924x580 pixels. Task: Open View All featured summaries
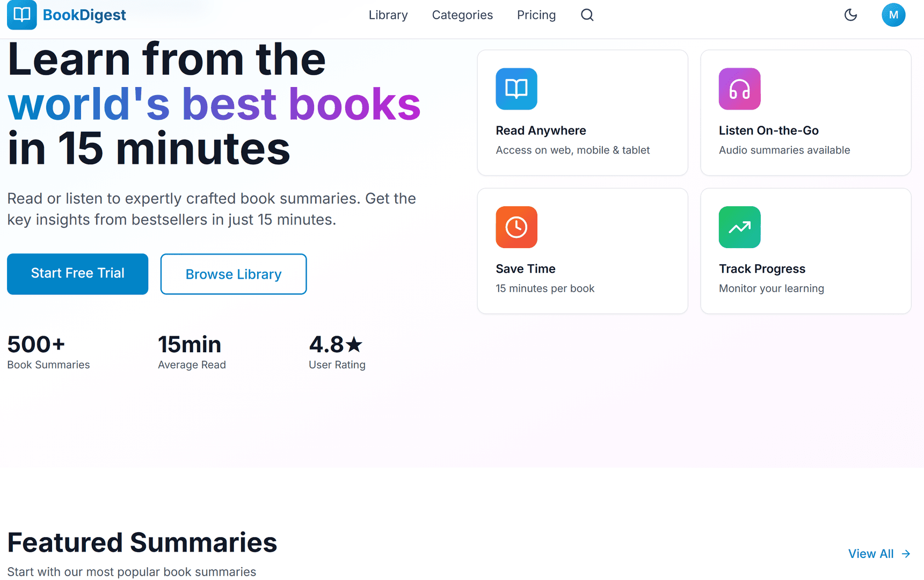coord(871,554)
